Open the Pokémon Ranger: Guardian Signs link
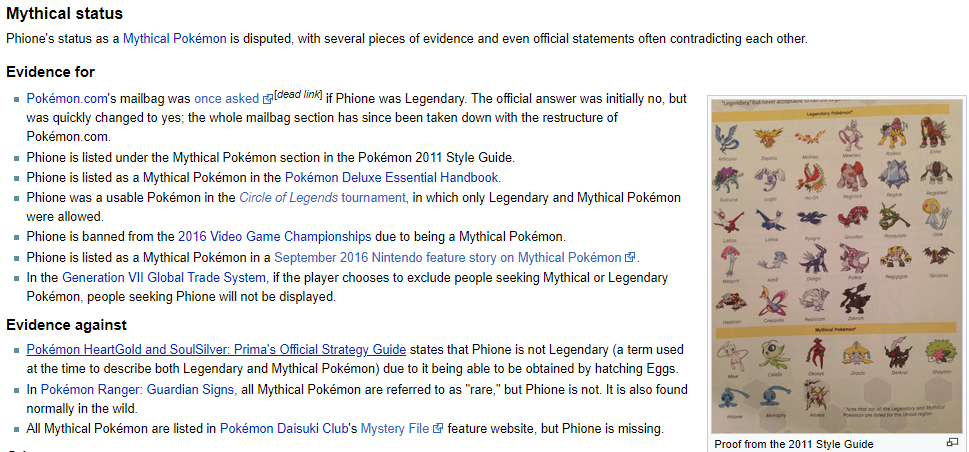969x452 pixels. pyautogui.click(x=138, y=390)
